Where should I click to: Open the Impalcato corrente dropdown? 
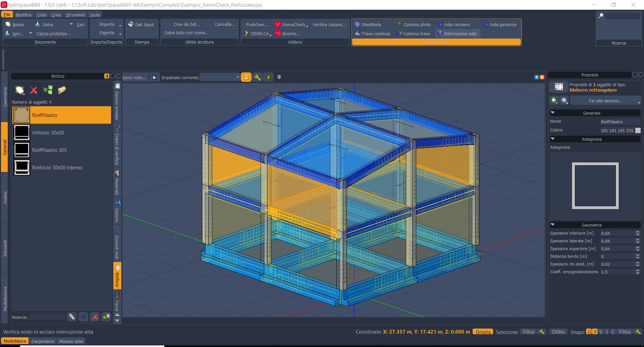point(220,77)
